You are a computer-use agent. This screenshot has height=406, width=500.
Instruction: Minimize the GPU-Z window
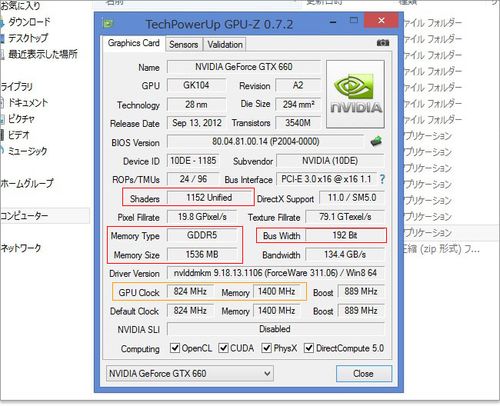[x=333, y=22]
